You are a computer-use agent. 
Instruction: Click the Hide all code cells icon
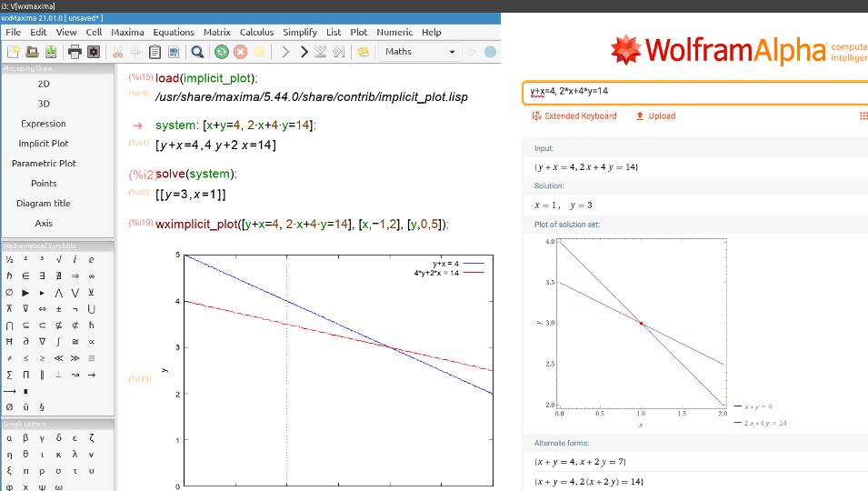pos(364,52)
